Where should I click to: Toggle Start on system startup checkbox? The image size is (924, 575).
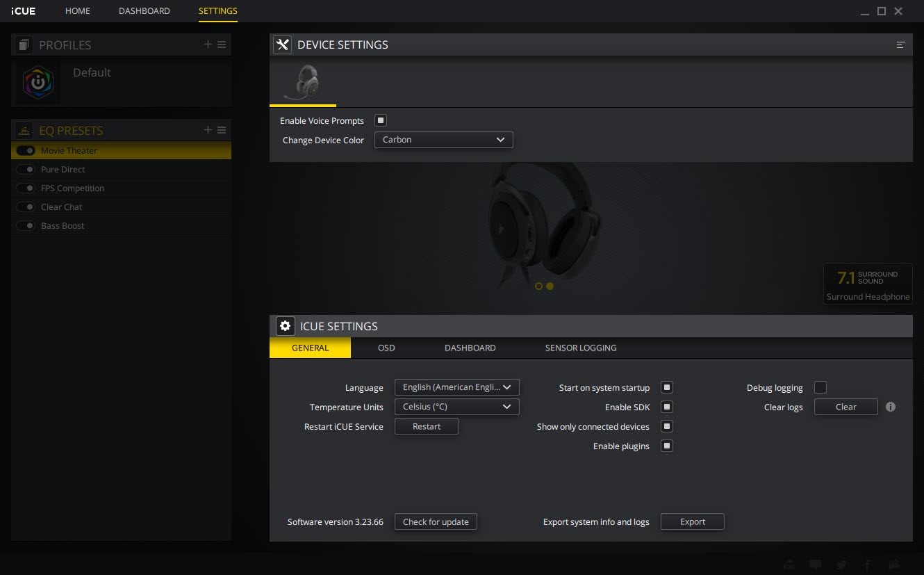(x=667, y=387)
